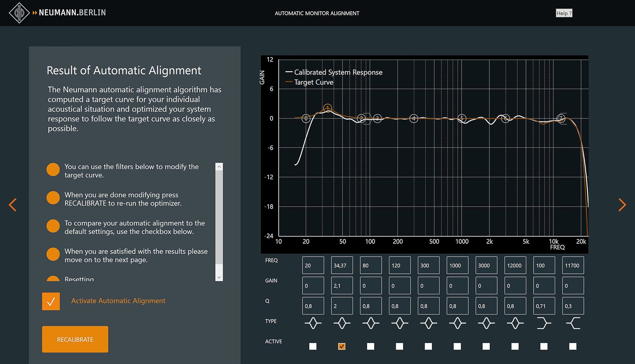
Task: Click the Neumann diamond logo
Action: [x=19, y=13]
